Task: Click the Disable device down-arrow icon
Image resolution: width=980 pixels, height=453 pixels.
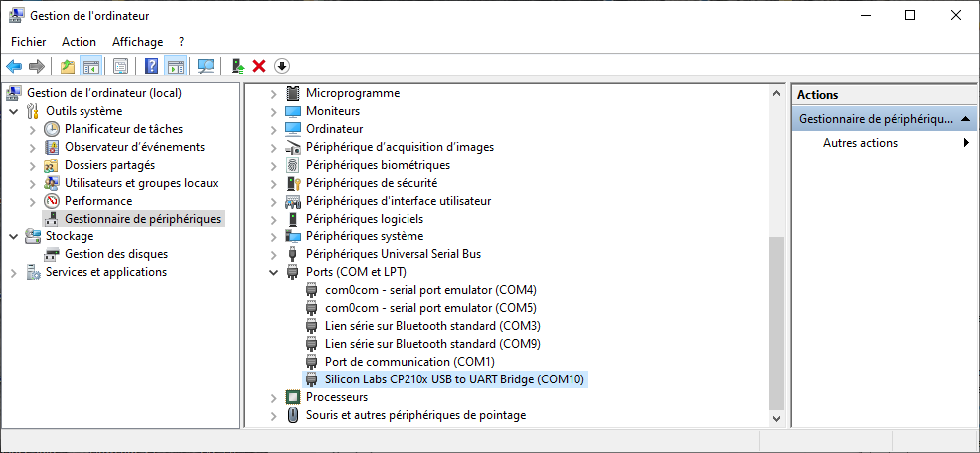Action: tap(282, 66)
